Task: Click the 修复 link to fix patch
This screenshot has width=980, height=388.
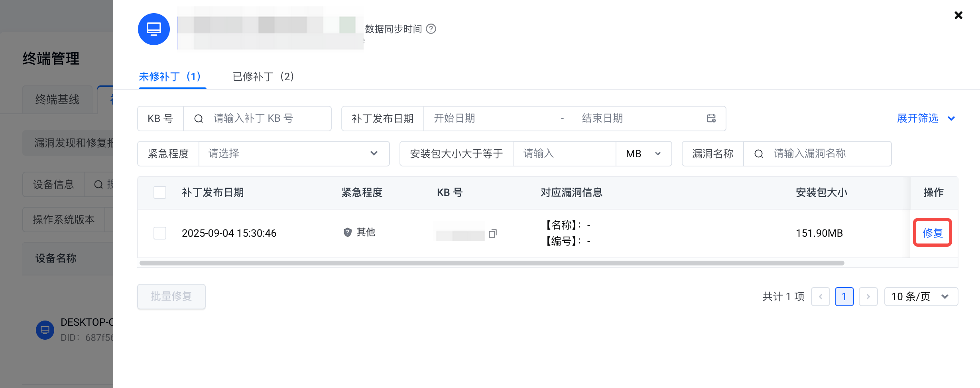Action: 933,233
